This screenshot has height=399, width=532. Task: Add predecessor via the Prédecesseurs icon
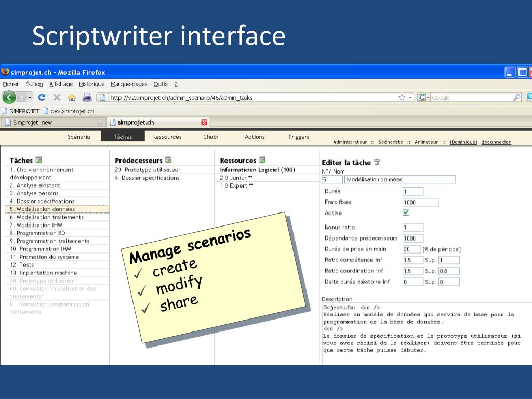click(x=168, y=160)
